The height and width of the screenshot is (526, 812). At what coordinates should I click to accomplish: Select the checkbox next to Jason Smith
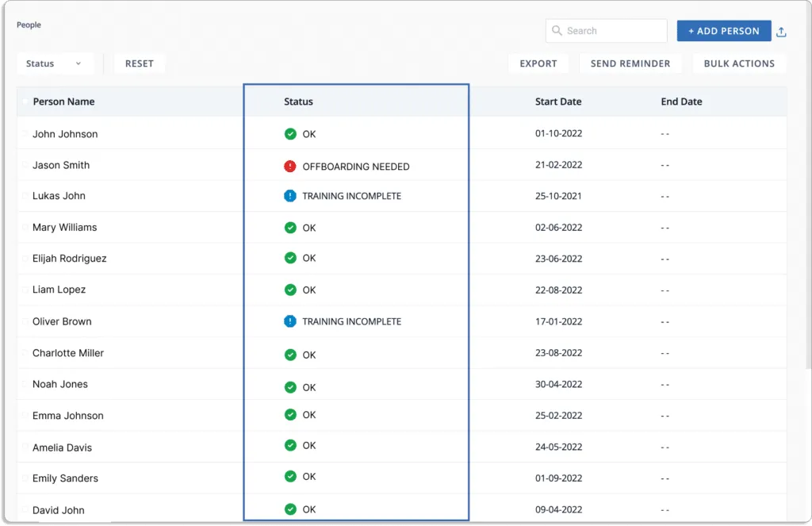(x=25, y=165)
